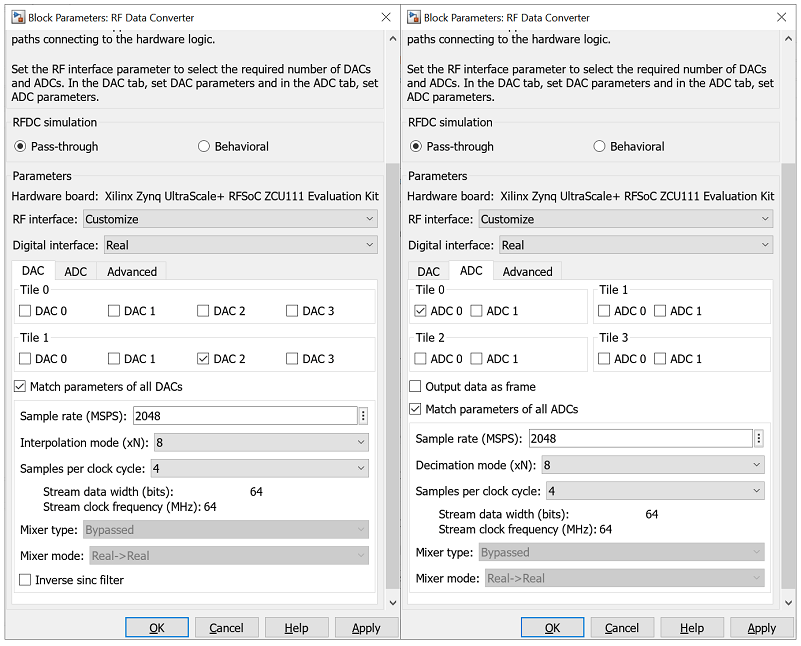Select Behavioral radio in the DAC settings dialog
Image resolution: width=801 pixels, height=646 pixels.
pyautogui.click(x=204, y=146)
